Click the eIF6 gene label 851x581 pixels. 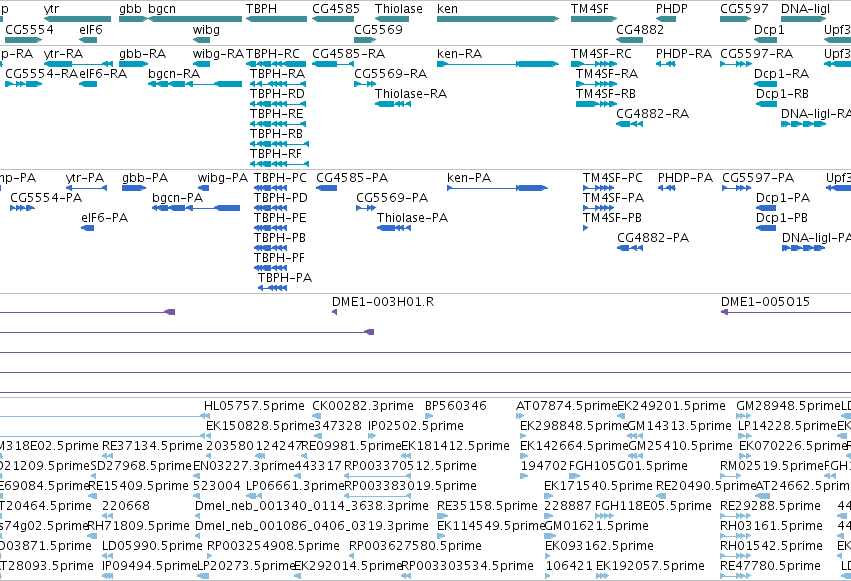(91, 29)
